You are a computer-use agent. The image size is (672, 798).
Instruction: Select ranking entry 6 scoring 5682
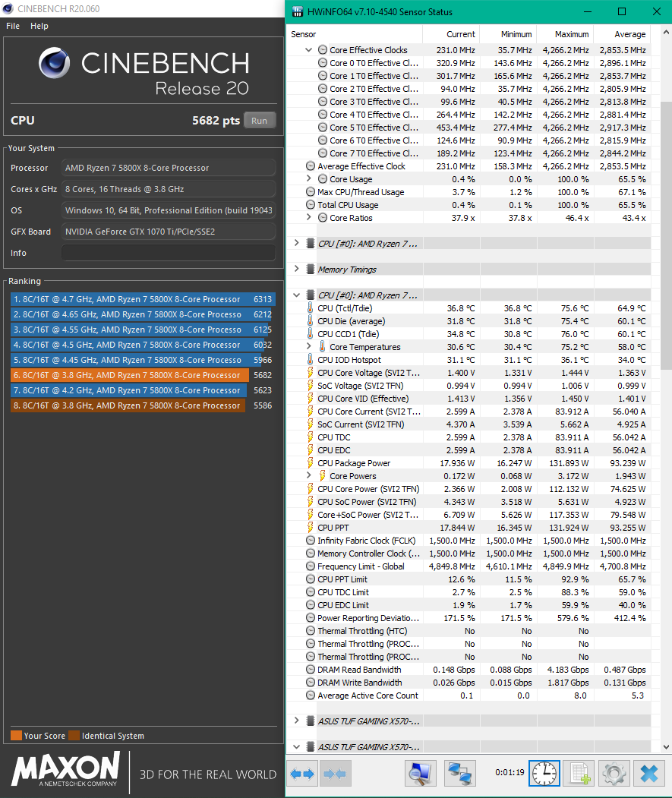[143, 375]
